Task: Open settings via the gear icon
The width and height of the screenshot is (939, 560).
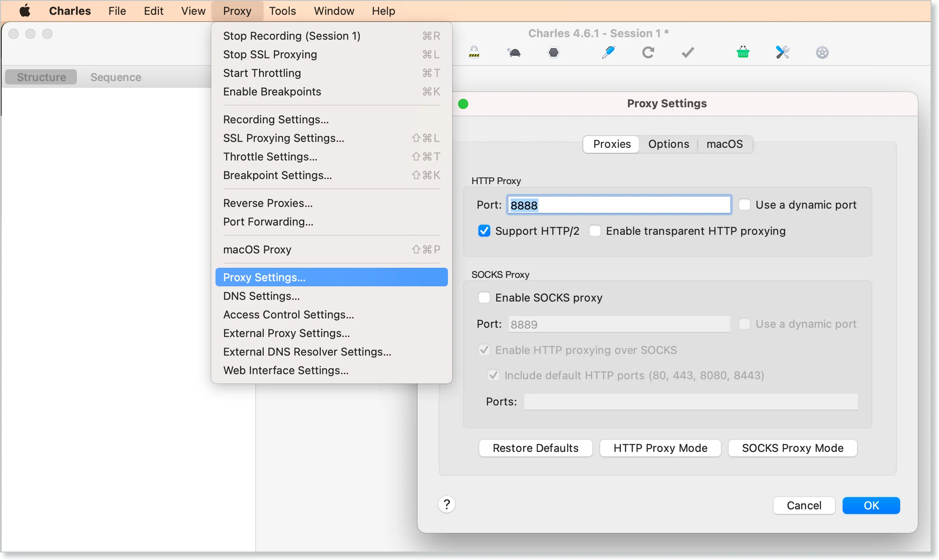Action: point(822,52)
